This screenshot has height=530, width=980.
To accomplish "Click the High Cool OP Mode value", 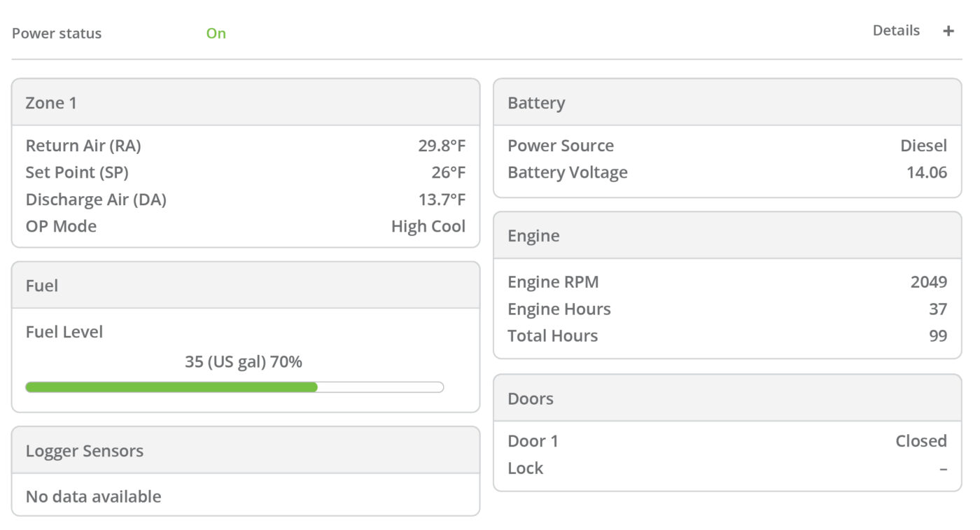I will (428, 226).
